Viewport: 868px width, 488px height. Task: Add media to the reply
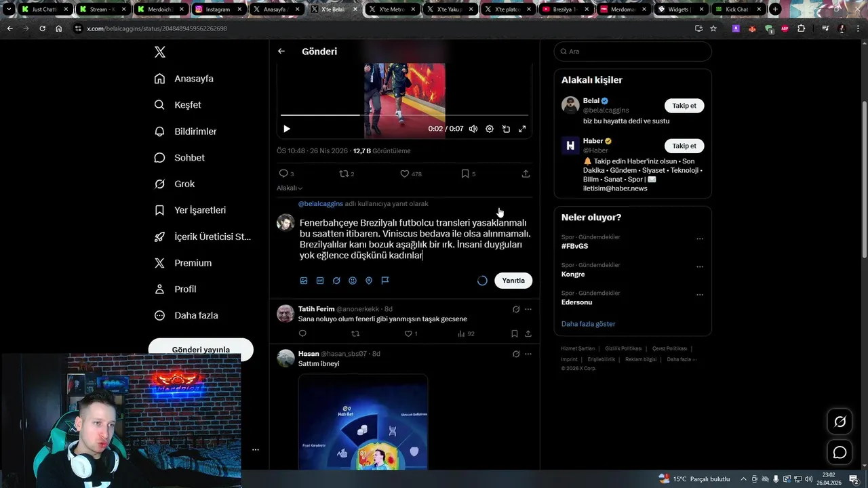point(304,281)
